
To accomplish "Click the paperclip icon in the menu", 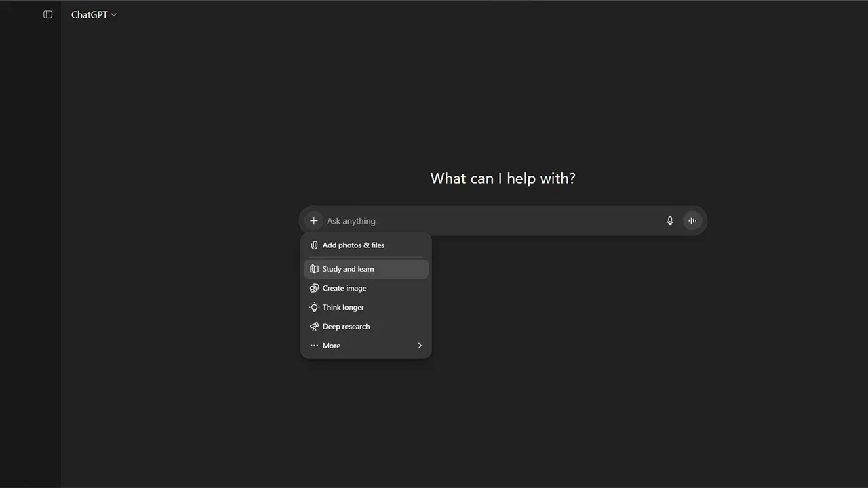I will [314, 245].
